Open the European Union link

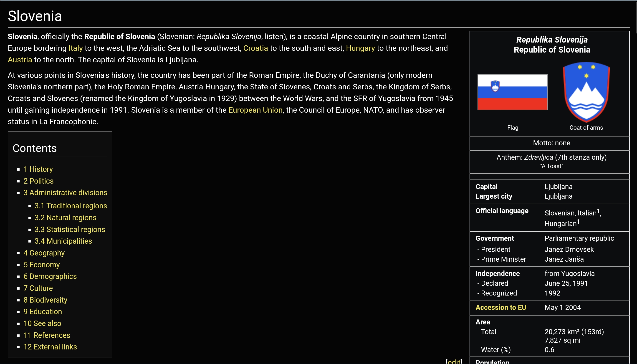255,110
